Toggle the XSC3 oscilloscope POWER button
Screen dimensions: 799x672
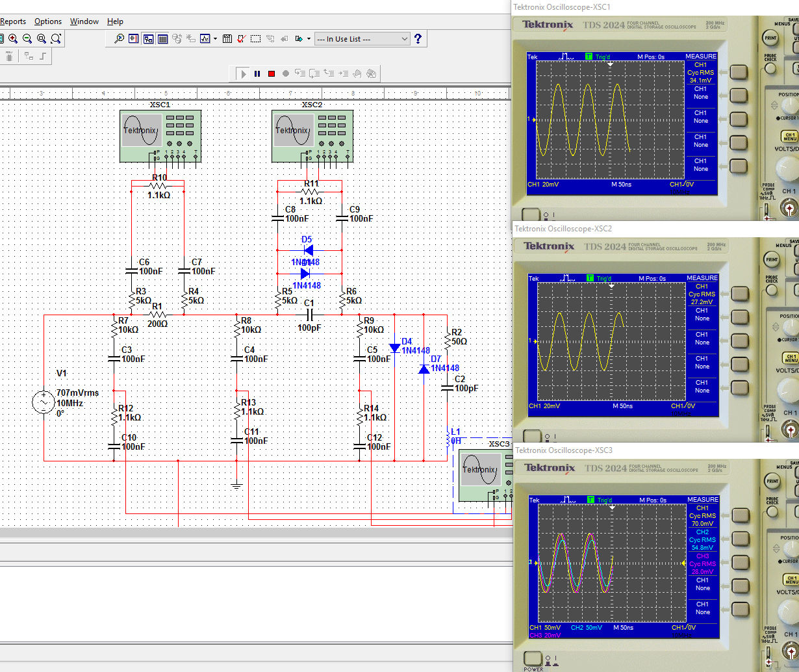[x=533, y=658]
